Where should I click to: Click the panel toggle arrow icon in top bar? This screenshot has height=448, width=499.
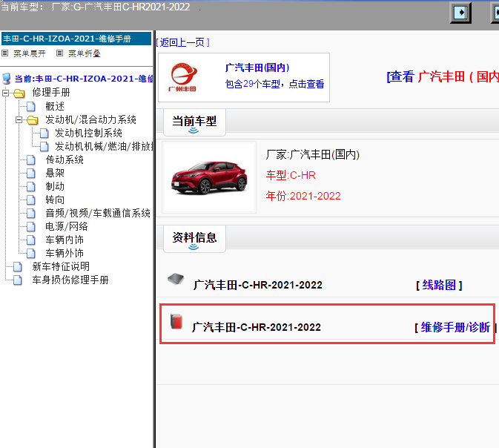(x=460, y=13)
